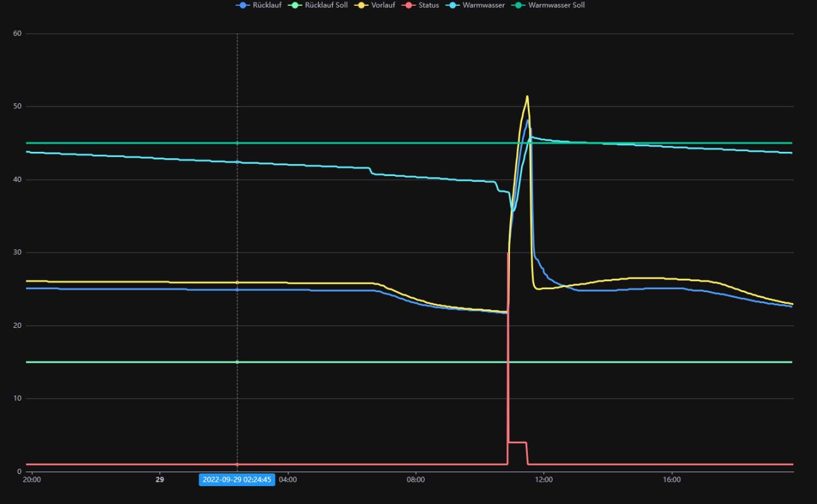Click the 60 value on the vertical axis
The height and width of the screenshot is (504, 817).
(x=18, y=33)
